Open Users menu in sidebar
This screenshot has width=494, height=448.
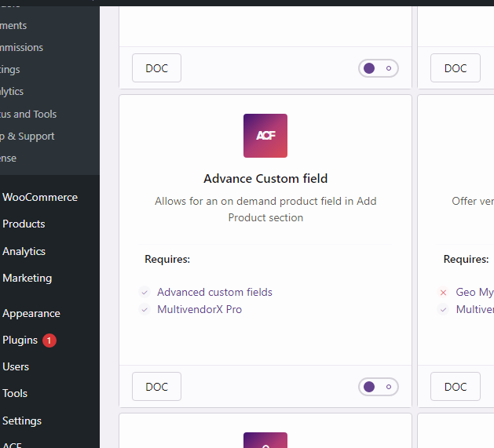[x=16, y=366]
